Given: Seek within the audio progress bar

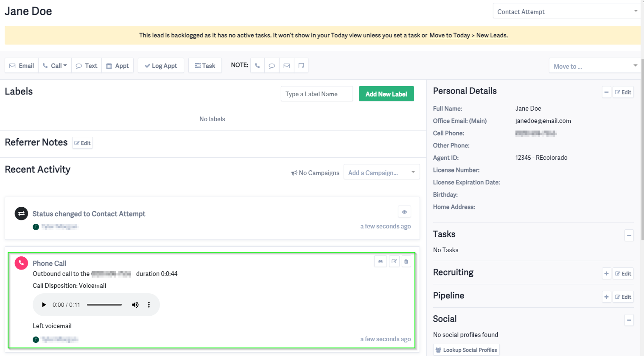Looking at the screenshot, I should coord(104,305).
